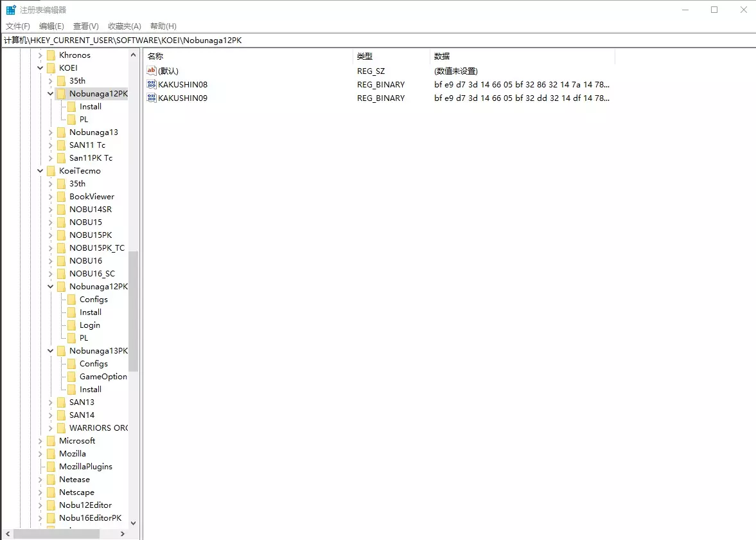Click the tree scroll-up arrow
The image size is (756, 540).
133,55
